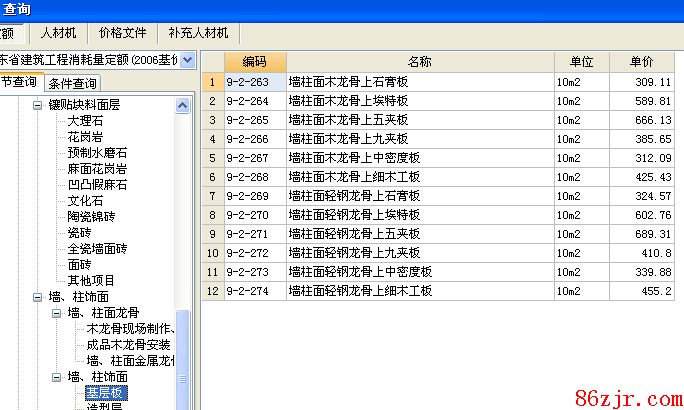Click the 编码 column header

coord(254,62)
